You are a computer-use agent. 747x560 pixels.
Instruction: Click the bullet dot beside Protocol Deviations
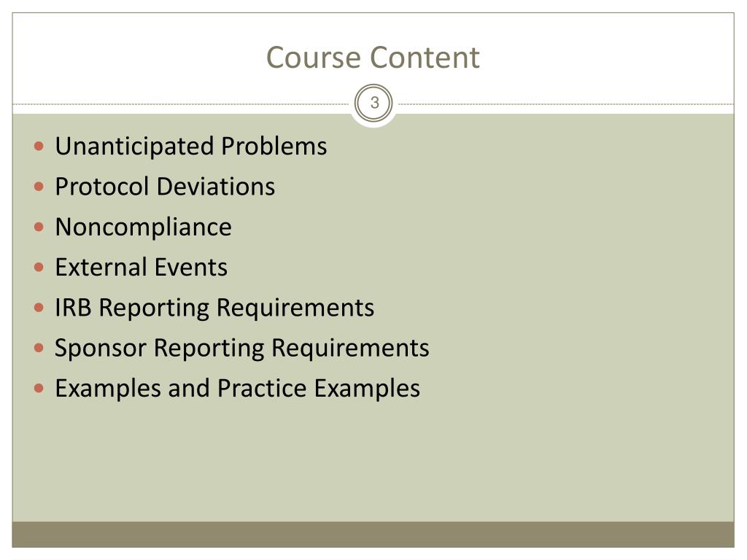(x=39, y=186)
